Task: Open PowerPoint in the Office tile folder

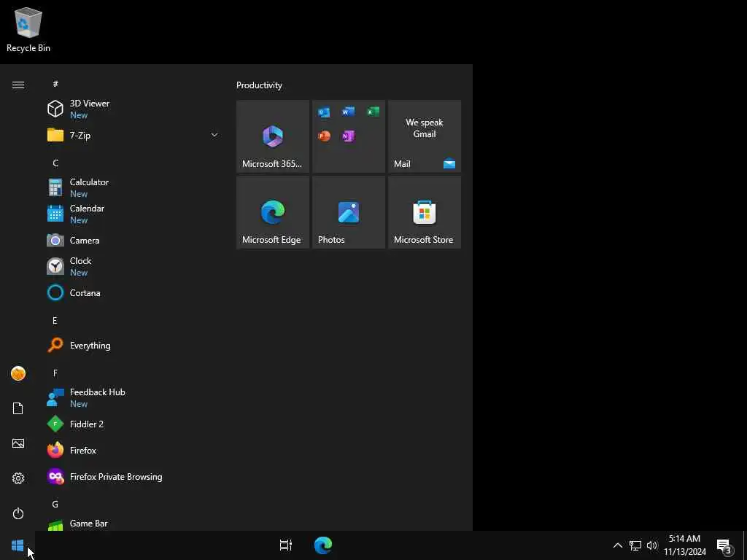Action: point(324,136)
